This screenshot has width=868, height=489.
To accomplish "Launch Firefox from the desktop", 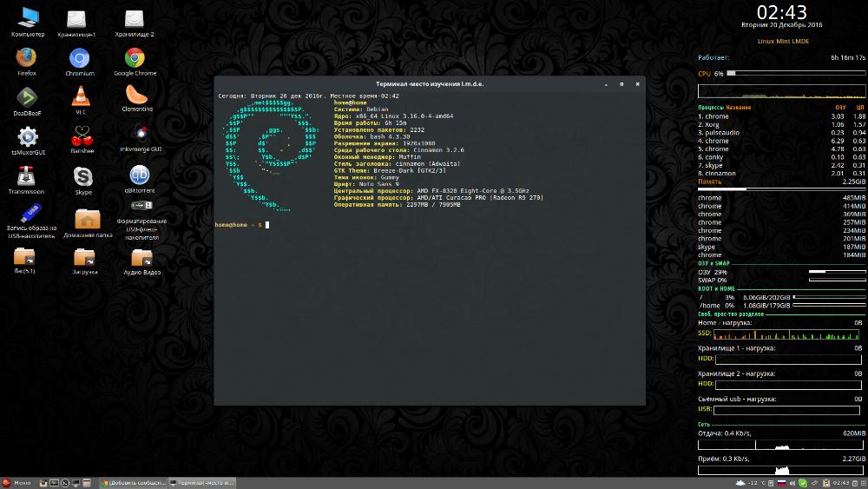I will [26, 57].
